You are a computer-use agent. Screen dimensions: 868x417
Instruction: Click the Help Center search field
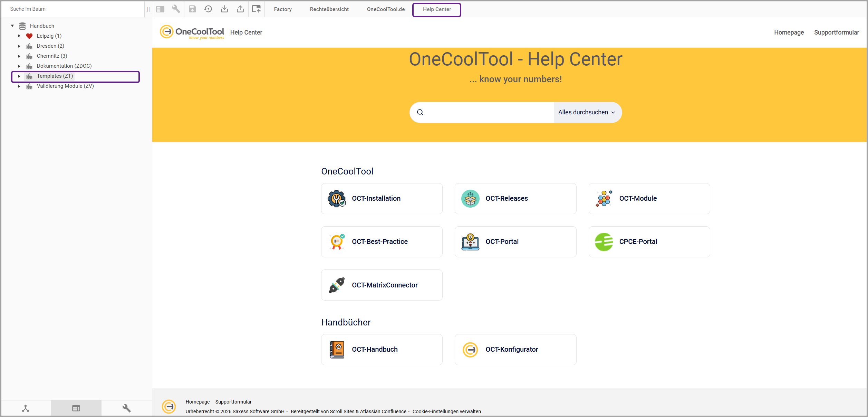487,112
